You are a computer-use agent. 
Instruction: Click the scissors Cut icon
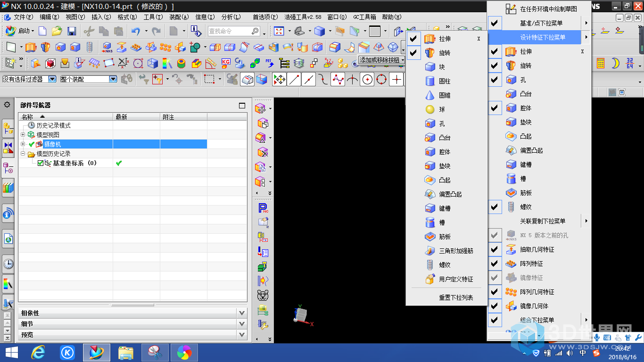tap(89, 31)
